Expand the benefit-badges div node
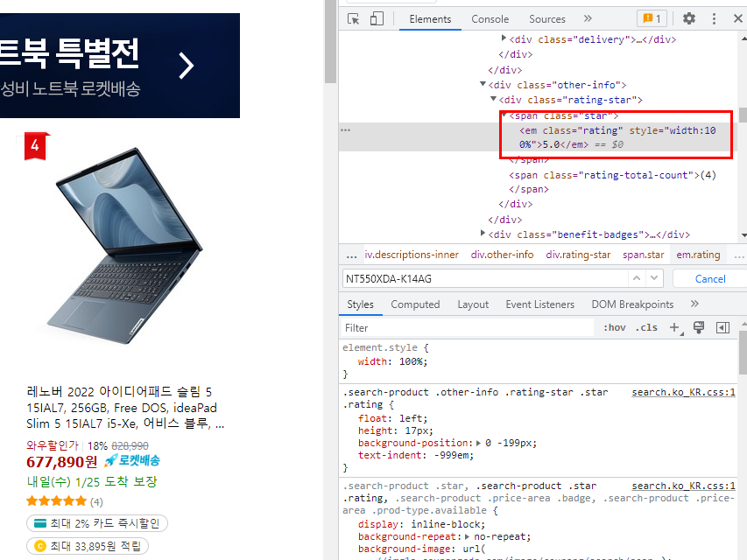The height and width of the screenshot is (560, 747). (483, 234)
